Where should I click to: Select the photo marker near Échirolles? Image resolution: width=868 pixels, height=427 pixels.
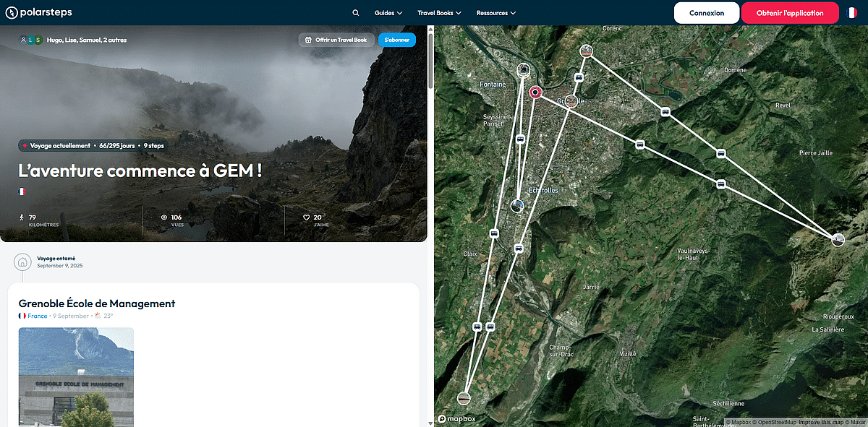point(517,206)
